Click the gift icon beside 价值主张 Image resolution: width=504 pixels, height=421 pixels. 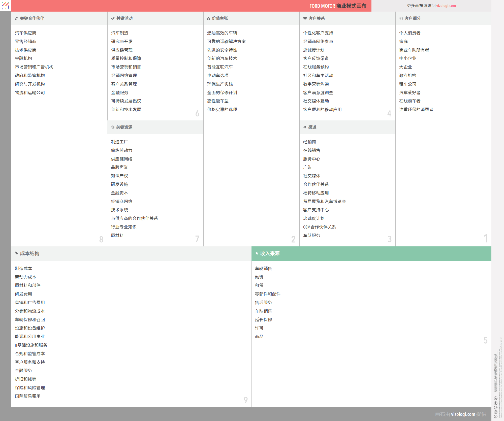tap(208, 18)
